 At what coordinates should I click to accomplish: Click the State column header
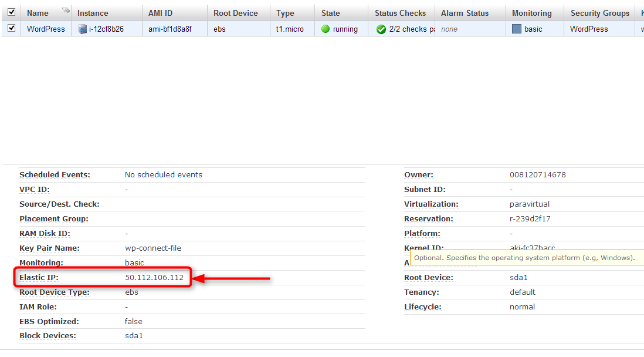[x=331, y=13]
